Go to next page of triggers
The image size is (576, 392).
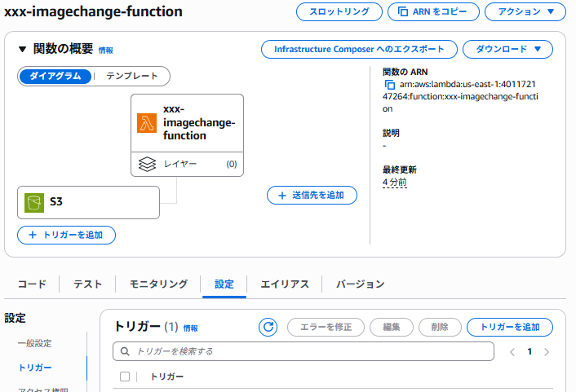coord(547,352)
